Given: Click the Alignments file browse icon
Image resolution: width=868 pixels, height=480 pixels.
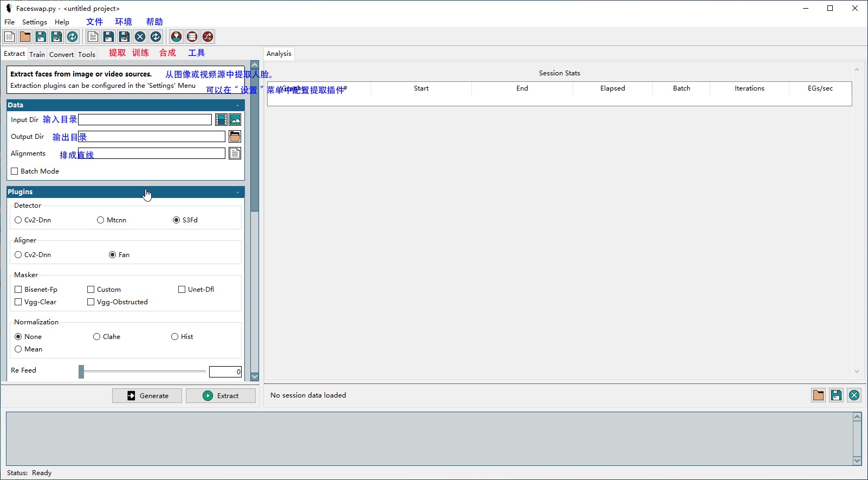Looking at the screenshot, I should click(235, 153).
